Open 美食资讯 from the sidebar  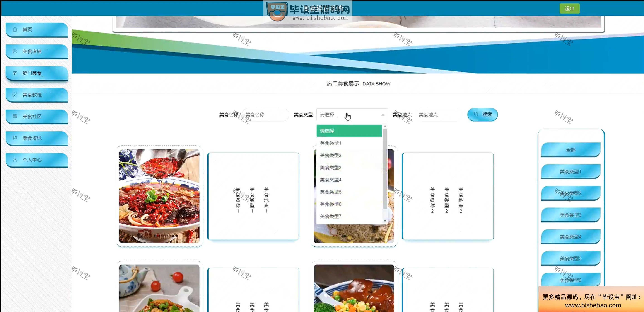[37, 138]
